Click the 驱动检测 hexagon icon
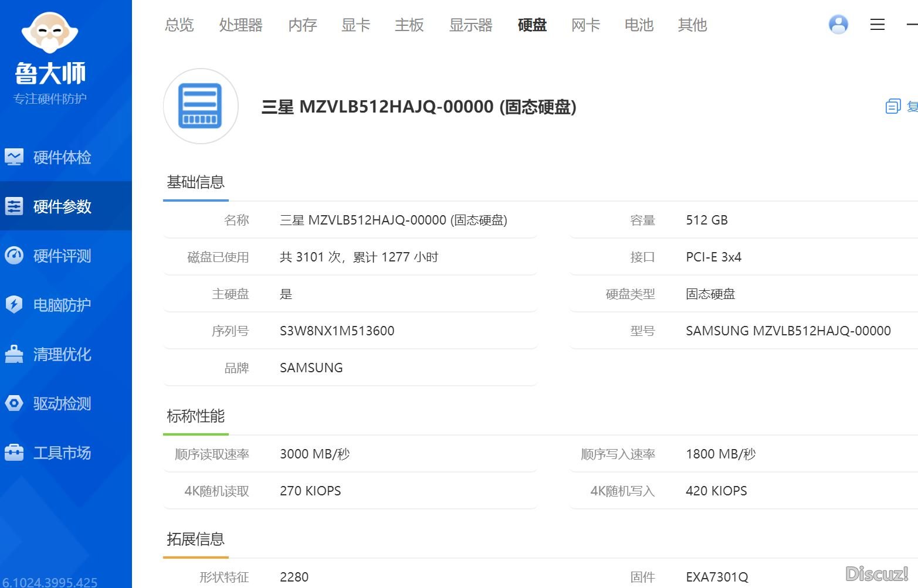918x588 pixels. 14,403
